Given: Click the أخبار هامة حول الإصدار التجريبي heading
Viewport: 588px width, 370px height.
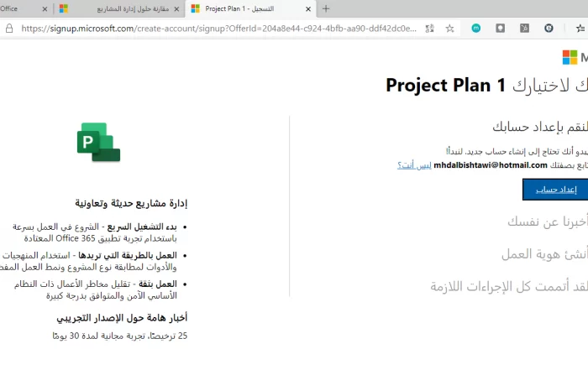Looking at the screenshot, I should [122, 318].
